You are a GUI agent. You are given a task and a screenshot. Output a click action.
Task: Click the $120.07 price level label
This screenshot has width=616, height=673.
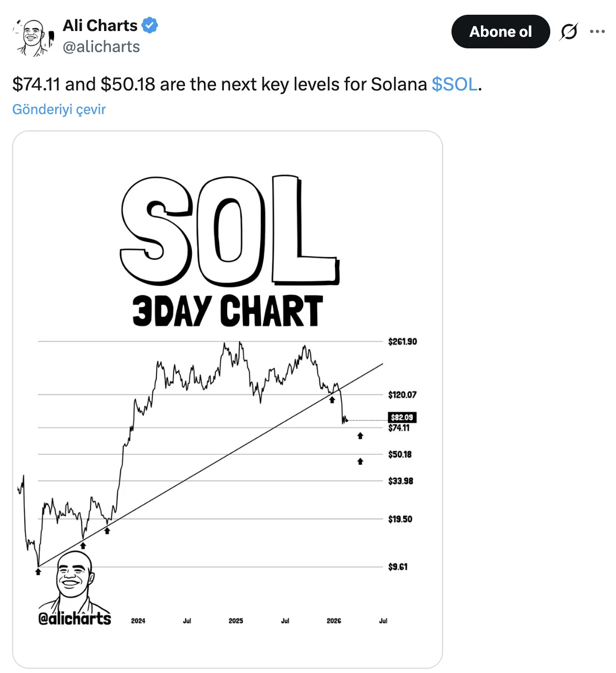403,395
